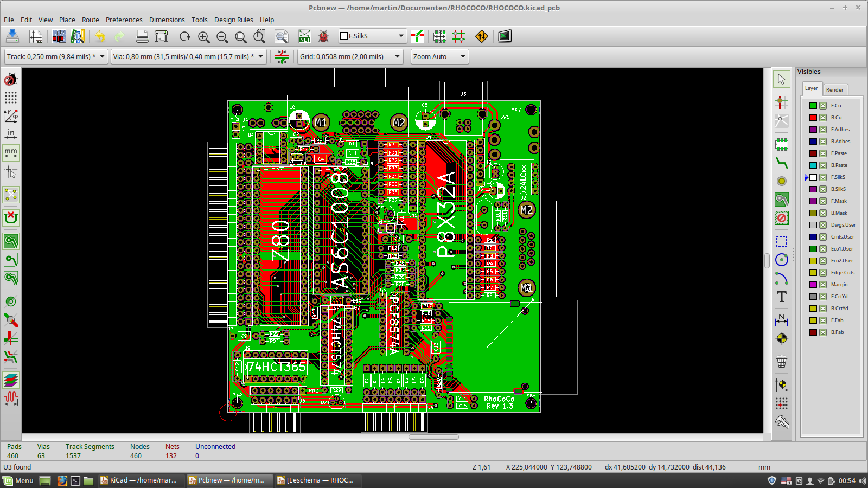Select the Highlight net tool
868x488 pixels.
[782, 102]
